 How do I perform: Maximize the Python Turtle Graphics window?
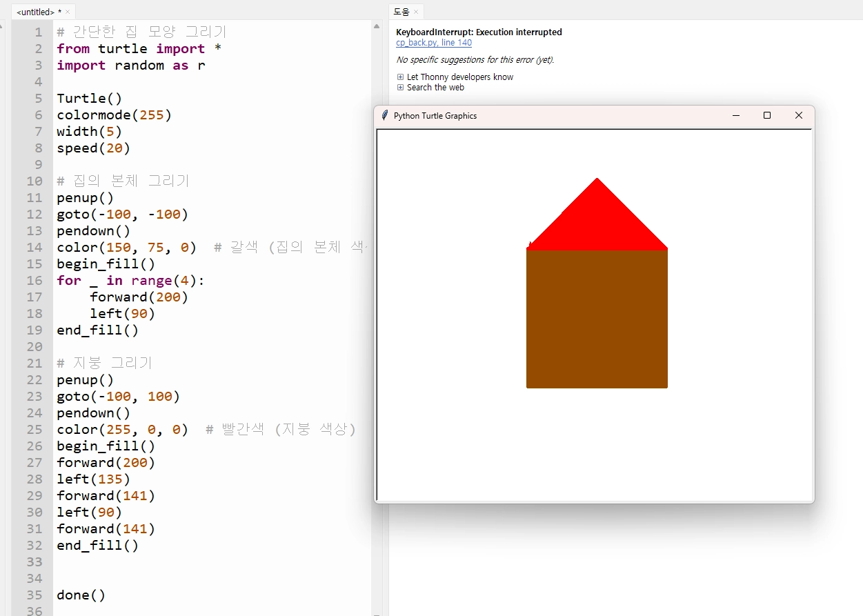767,116
